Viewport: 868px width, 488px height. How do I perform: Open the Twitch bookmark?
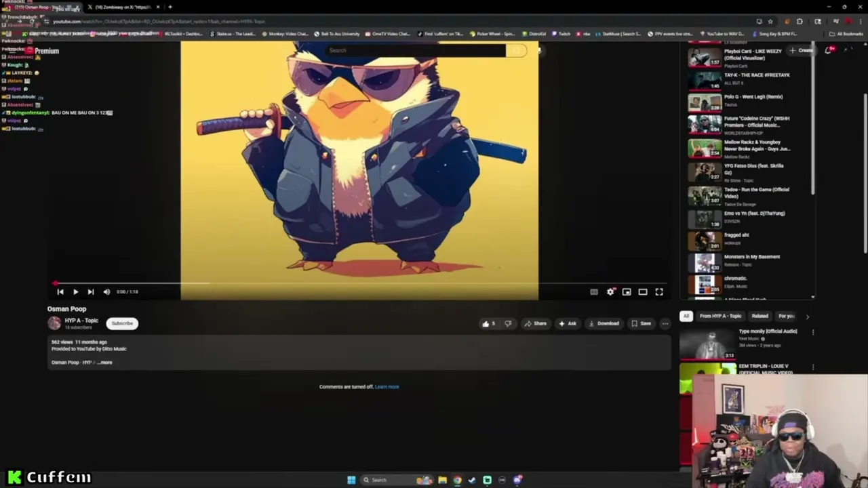tap(561, 34)
